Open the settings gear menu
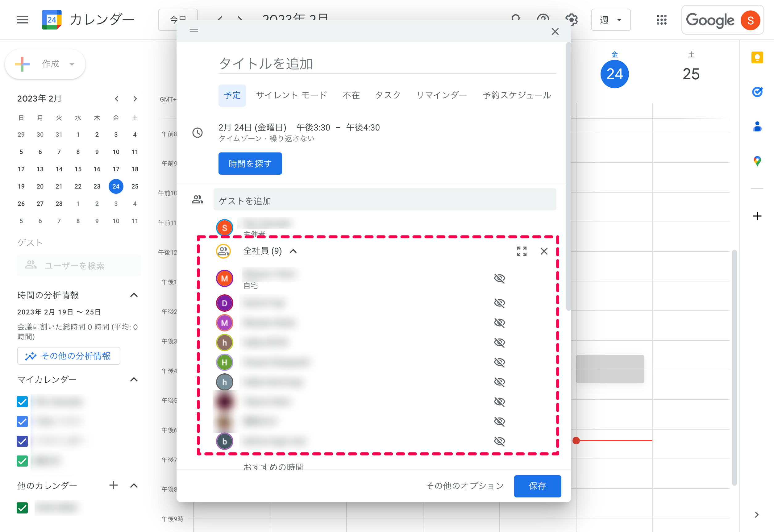Screen dimensions: 774x532 pyautogui.click(x=571, y=20)
